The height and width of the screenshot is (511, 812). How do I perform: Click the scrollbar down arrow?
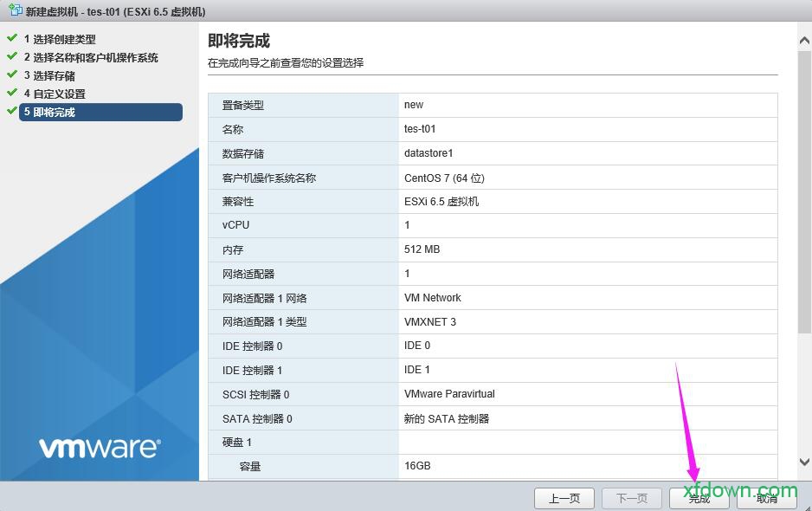(x=803, y=462)
